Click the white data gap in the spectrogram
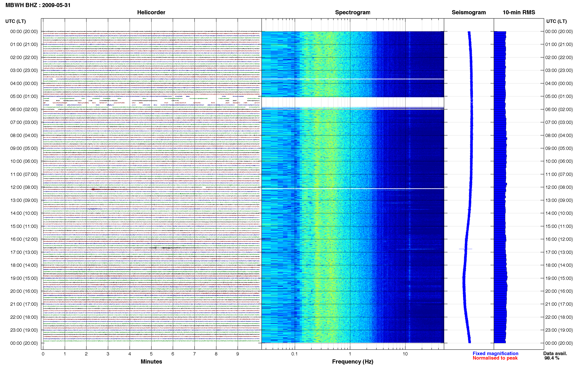Screen dimensions: 588x368 click(x=353, y=102)
